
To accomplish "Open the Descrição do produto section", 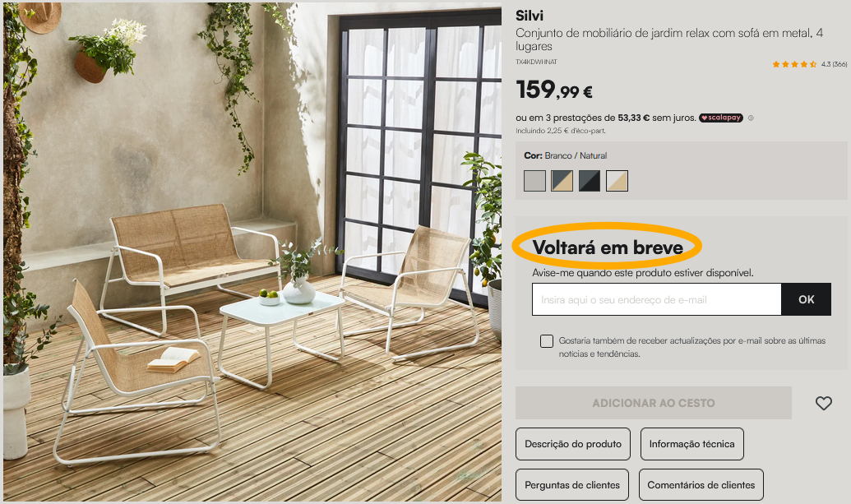I will 573,444.
